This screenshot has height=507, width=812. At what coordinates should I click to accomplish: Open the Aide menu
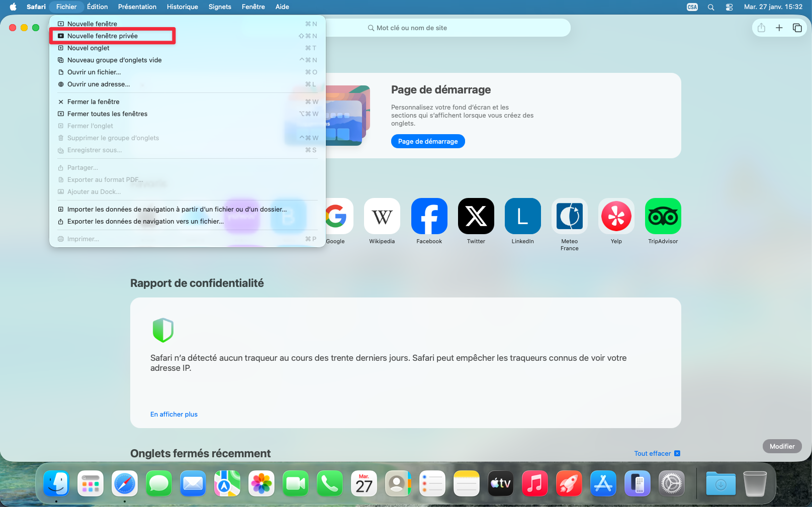pos(282,7)
